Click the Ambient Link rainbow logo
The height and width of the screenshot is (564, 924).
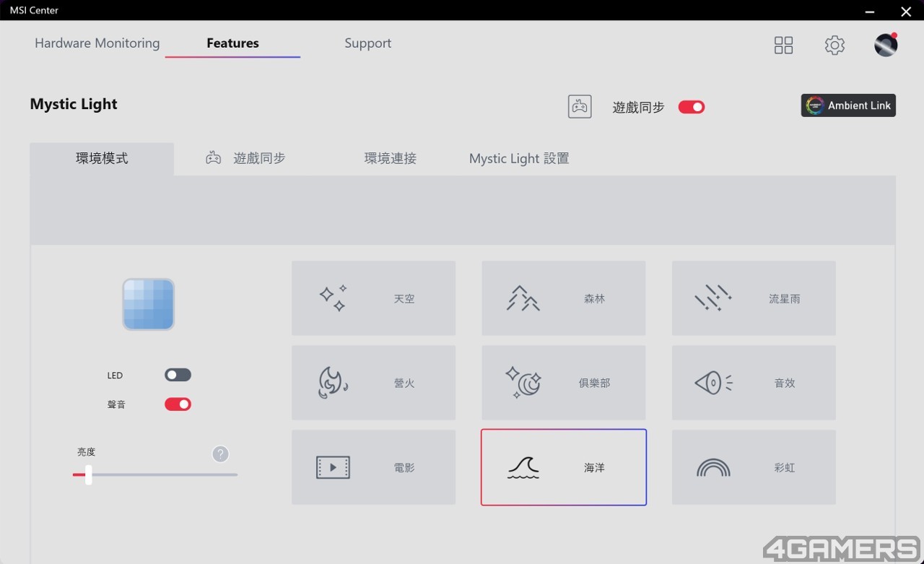coord(815,105)
